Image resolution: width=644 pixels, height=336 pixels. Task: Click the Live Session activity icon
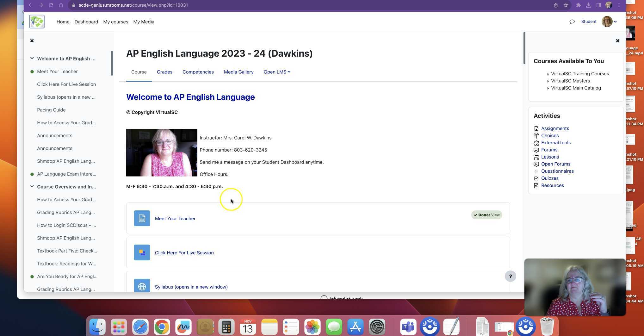142,252
